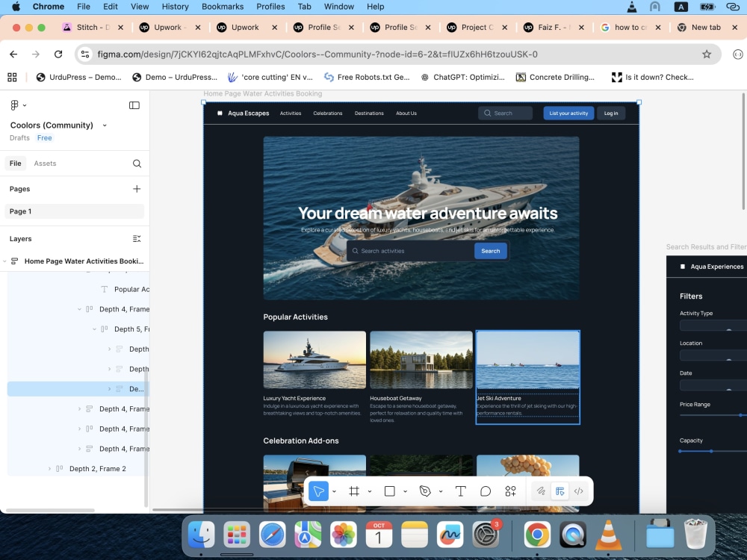747x560 pixels.
Task: Search within the file panel
Action: click(137, 164)
